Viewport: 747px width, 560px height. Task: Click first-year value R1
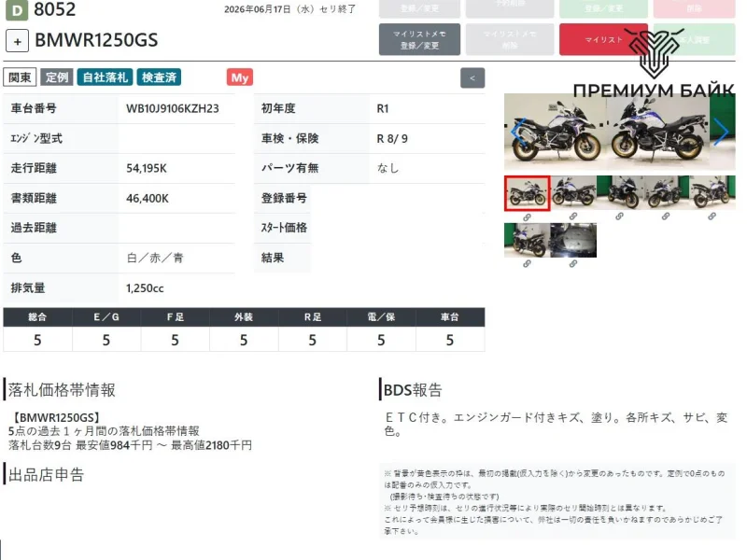tap(383, 108)
